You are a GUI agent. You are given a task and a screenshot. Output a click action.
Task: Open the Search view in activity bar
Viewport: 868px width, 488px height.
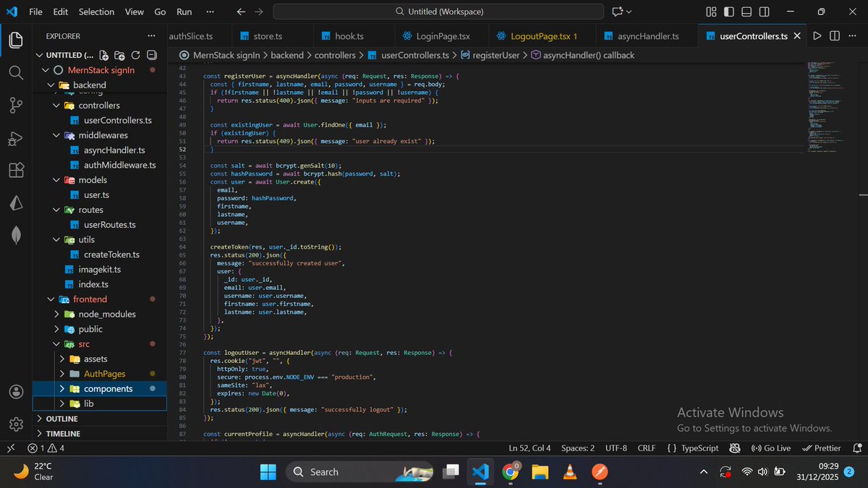[16, 72]
